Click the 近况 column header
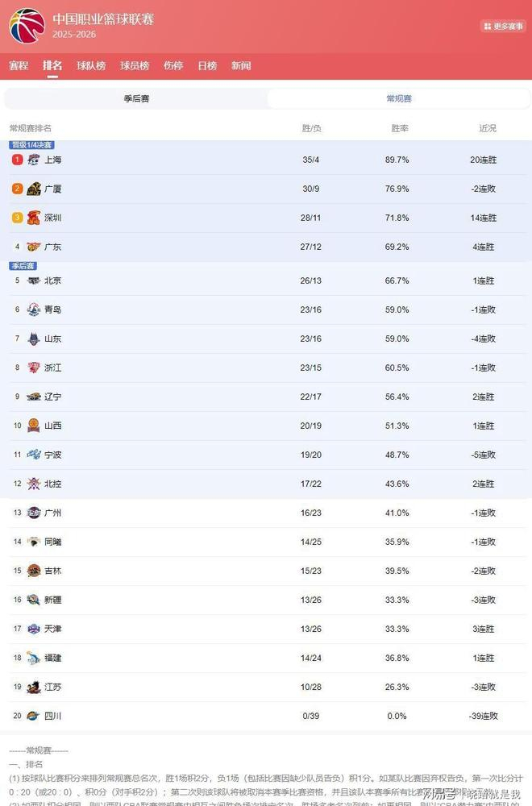This screenshot has width=532, height=806. pyautogui.click(x=488, y=128)
